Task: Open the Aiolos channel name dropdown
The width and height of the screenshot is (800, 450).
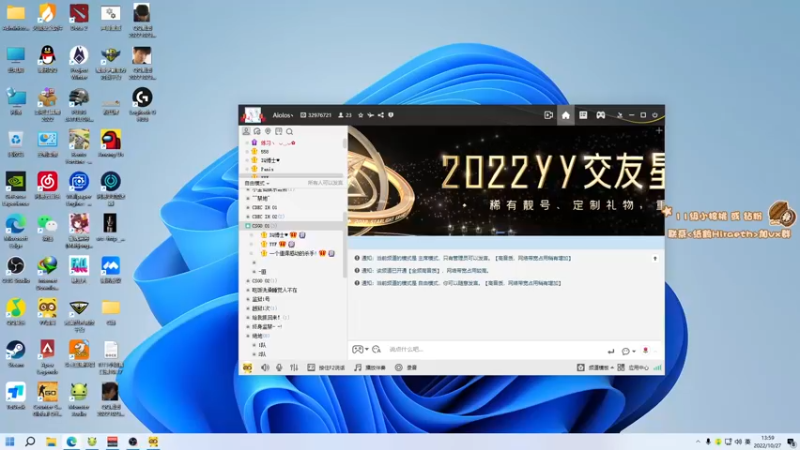Action: (x=283, y=115)
